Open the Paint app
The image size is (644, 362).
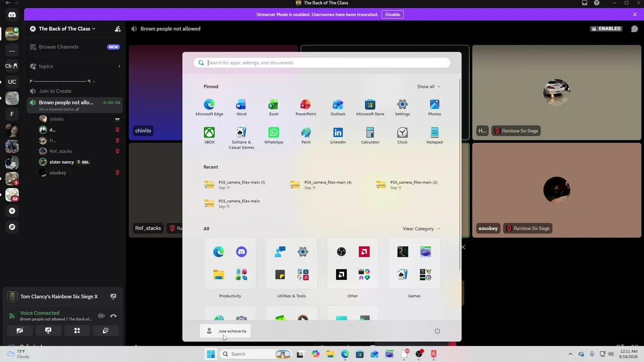click(x=305, y=136)
